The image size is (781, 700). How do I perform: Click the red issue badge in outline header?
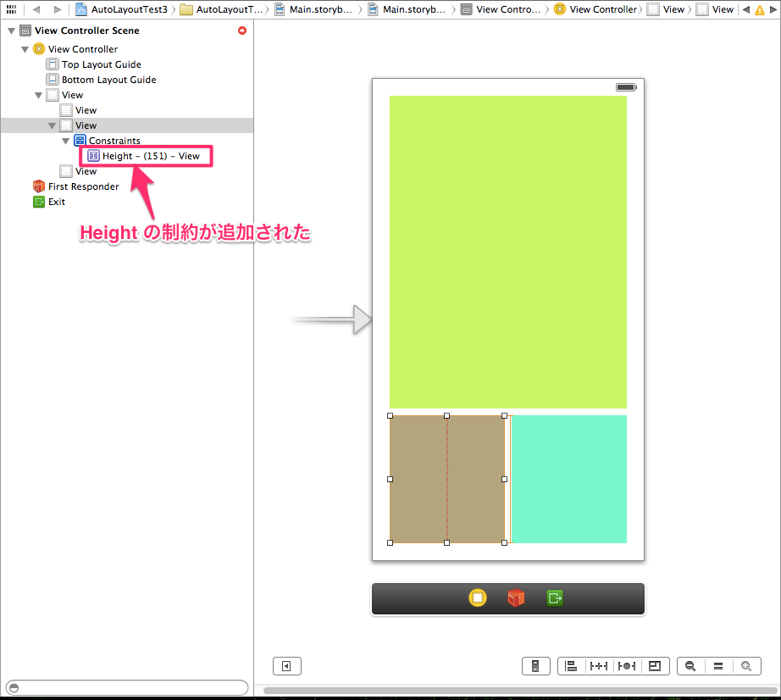coord(242,30)
